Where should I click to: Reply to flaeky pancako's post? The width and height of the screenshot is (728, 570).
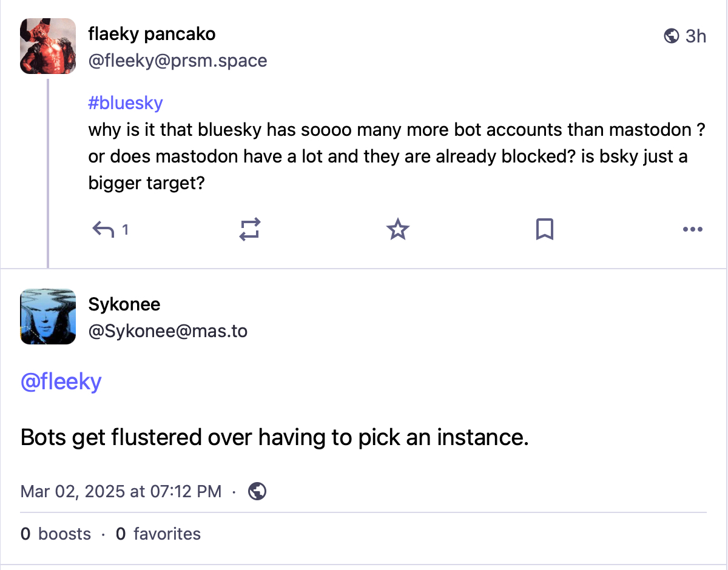pyautogui.click(x=104, y=230)
